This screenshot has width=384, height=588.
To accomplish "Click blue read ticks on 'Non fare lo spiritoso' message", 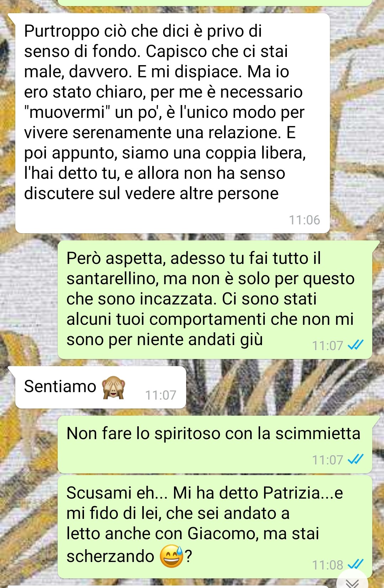I will tap(356, 459).
